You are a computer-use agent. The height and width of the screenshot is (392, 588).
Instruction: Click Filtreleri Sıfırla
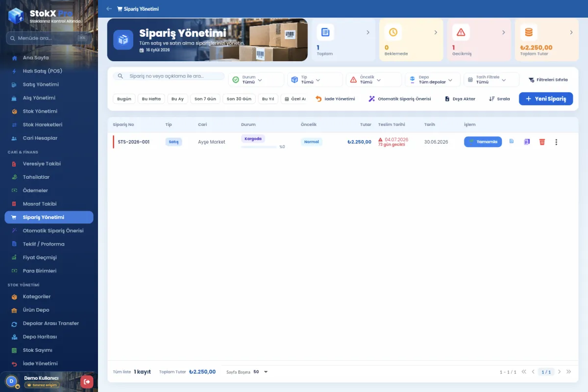548,79
